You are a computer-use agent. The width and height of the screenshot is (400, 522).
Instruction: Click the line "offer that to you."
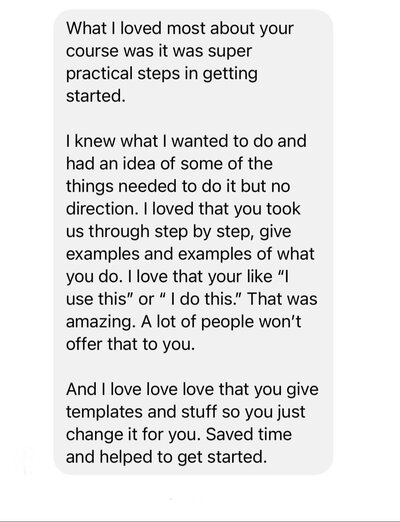point(130,344)
